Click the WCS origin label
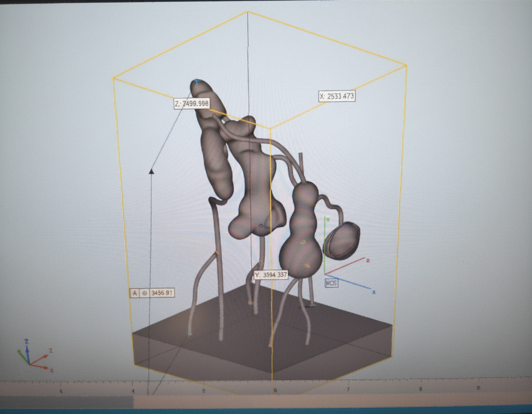Screen dimensions: 532x414 [x=332, y=283]
